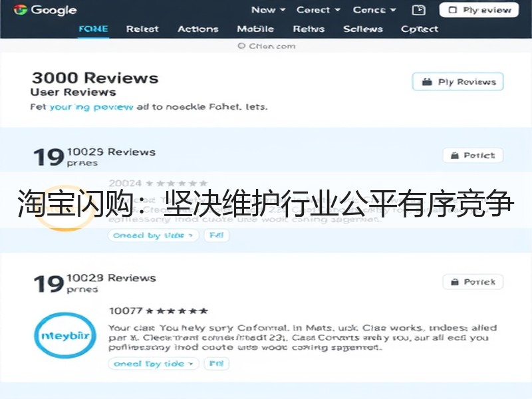Image resolution: width=532 pixels, height=399 pixels.
Task: Go to the Mobile tab
Action: coord(255,29)
